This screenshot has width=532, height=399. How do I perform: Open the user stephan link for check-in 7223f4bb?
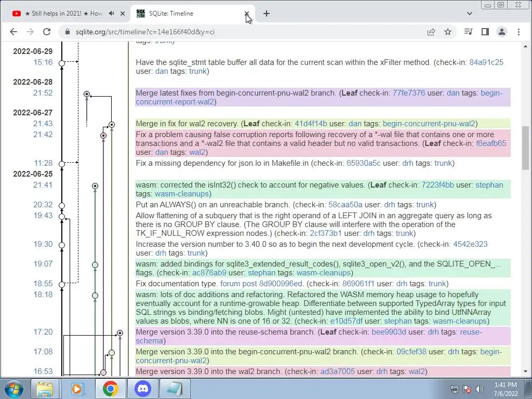489,185
